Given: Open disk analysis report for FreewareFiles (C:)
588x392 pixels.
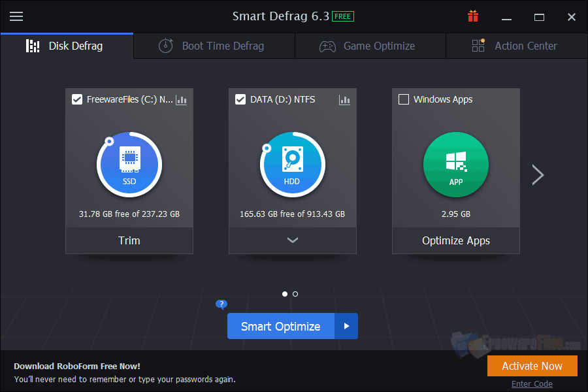Looking at the screenshot, I should pyautogui.click(x=181, y=100).
